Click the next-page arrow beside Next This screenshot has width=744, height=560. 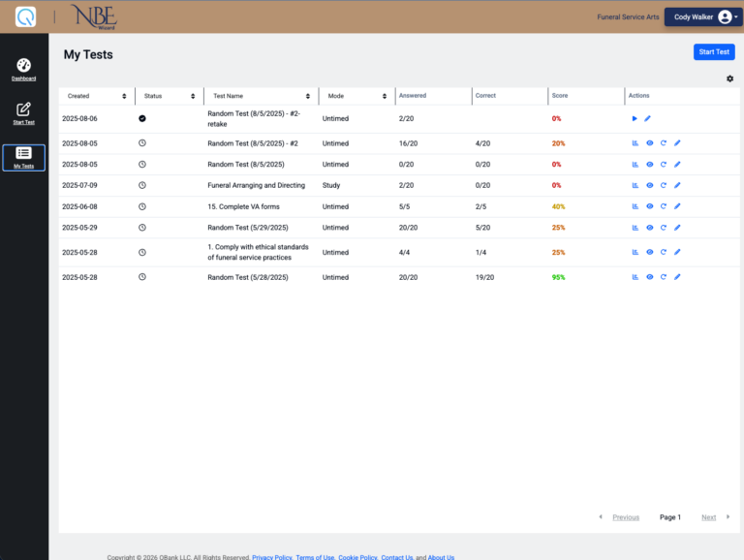(728, 516)
